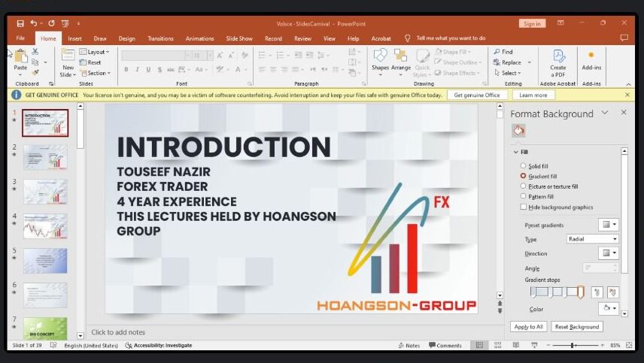Image resolution: width=644 pixels, height=363 pixels.
Task: Click the gradient stops slider bar
Action: [557, 292]
